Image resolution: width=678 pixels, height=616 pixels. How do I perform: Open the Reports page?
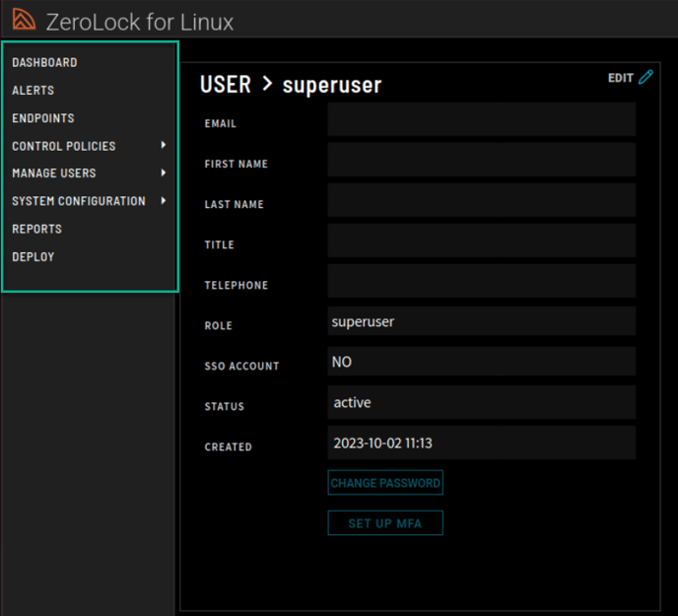pos(37,229)
